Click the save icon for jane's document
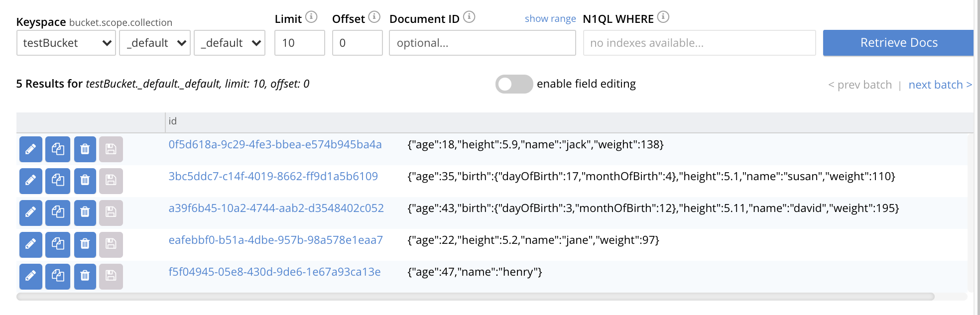Image resolution: width=980 pixels, height=315 pixels. click(x=111, y=245)
